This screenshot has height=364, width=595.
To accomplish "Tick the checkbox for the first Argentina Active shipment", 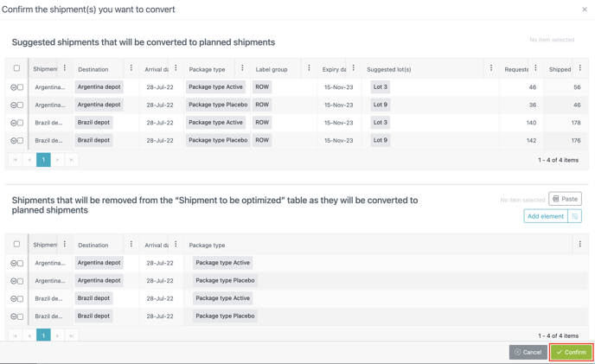I will point(21,87).
